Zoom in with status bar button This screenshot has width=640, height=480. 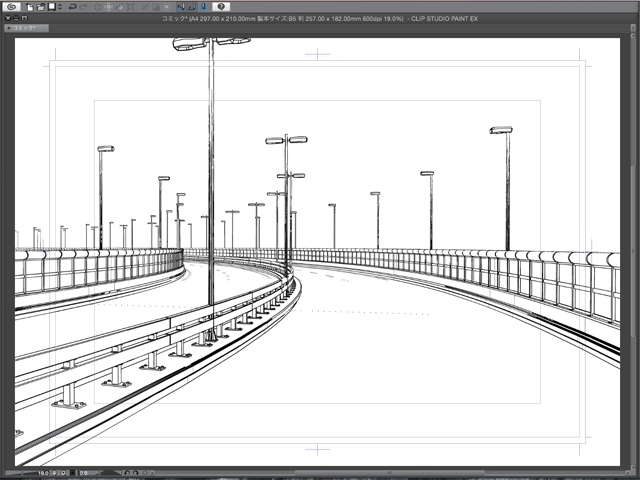(x=63, y=473)
